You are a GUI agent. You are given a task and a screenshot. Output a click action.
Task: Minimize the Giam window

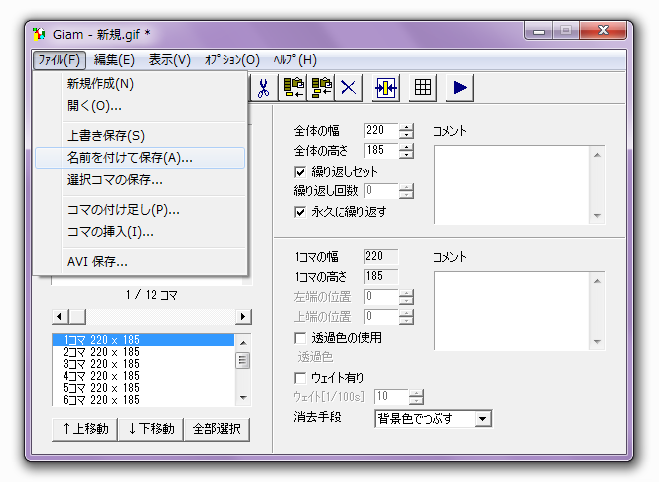(x=539, y=31)
